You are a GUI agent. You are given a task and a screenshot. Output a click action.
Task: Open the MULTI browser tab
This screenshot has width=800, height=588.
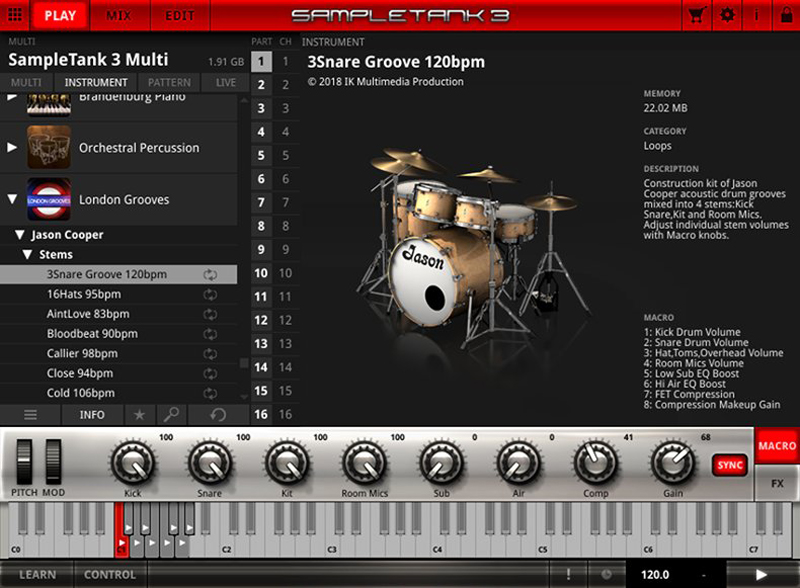click(26, 82)
